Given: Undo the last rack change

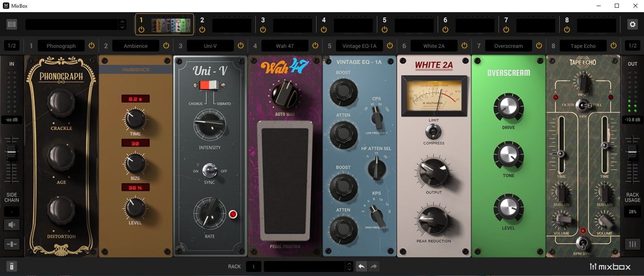Looking at the screenshot, I should [361, 266].
